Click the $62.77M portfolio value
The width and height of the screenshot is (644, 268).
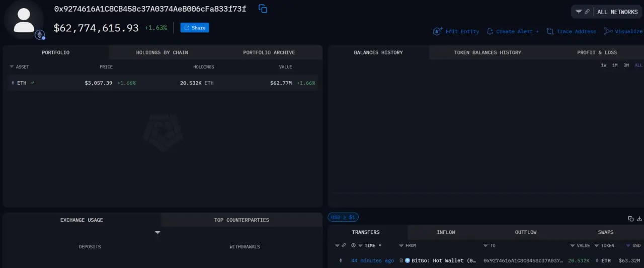pos(281,83)
